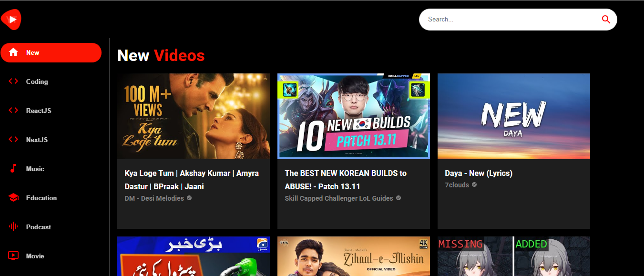Image resolution: width=644 pixels, height=276 pixels.
Task: Click the graduation cap Education icon
Action: [13, 198]
